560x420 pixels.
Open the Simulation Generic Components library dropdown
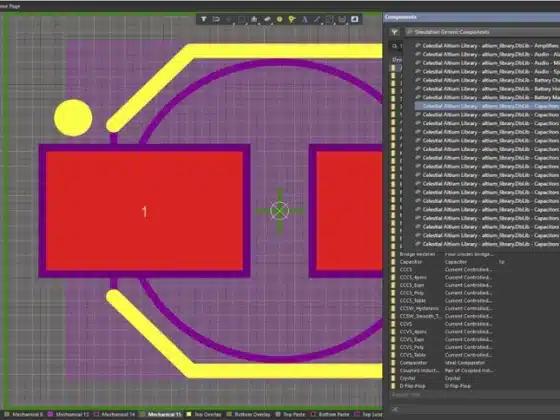pyautogui.click(x=482, y=32)
